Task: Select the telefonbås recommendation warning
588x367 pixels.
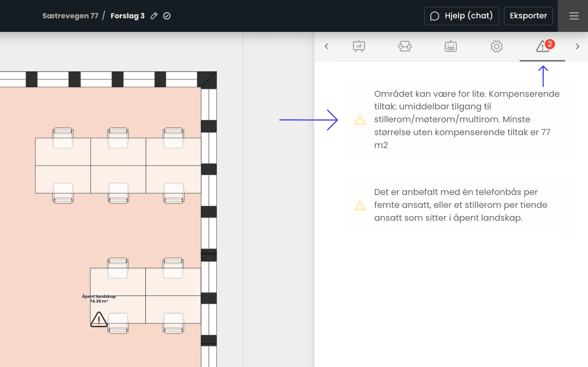Action: (460, 205)
